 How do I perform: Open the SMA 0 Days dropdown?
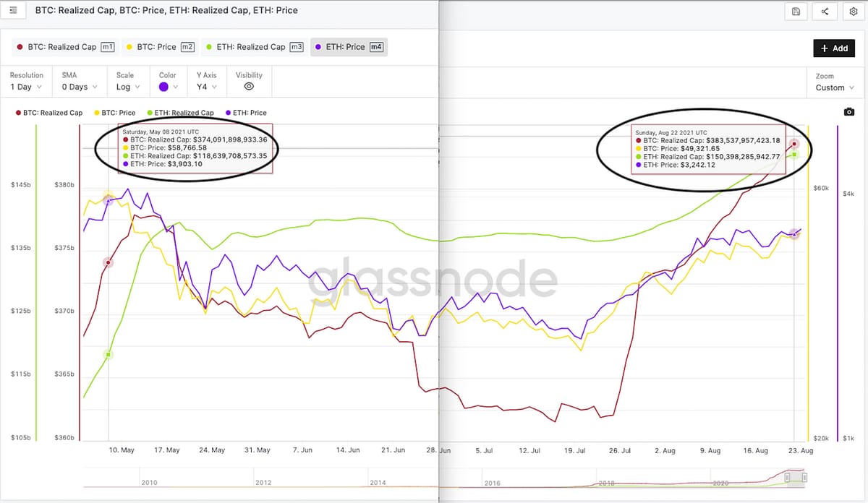pyautogui.click(x=79, y=81)
